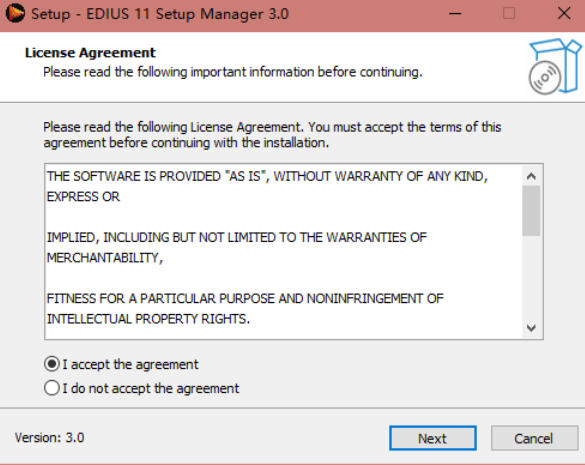Select 'I do not accept the agreement' radio
The width and height of the screenshot is (585, 465).
(51, 388)
